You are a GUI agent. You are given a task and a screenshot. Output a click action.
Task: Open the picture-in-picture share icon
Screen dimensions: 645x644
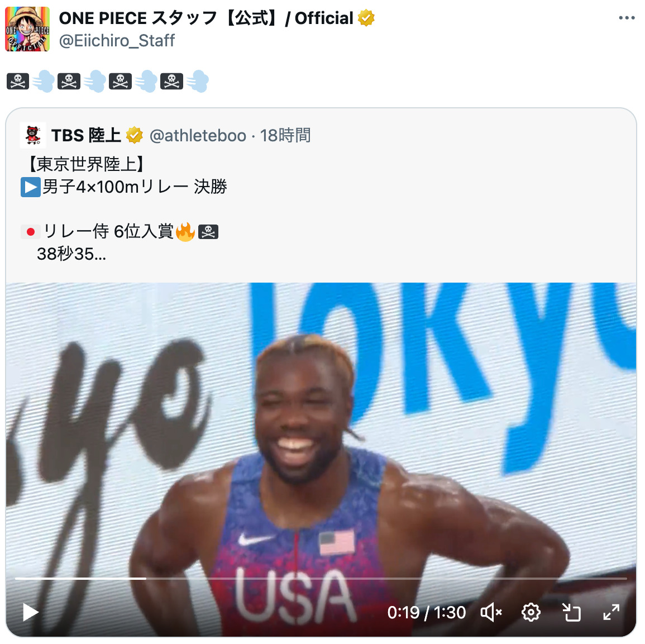pos(571,612)
